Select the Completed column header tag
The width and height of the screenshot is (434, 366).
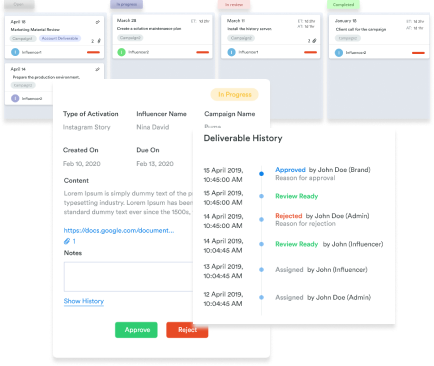pos(343,5)
